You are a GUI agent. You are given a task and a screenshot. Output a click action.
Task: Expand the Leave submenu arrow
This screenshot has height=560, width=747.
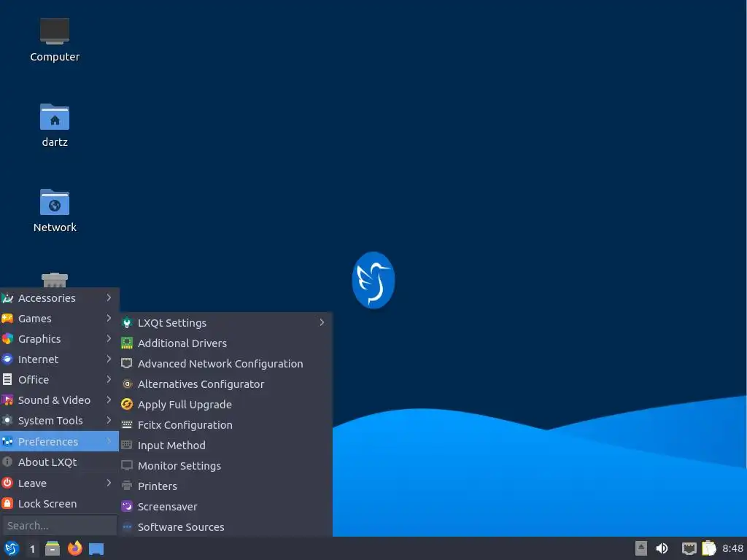pos(109,483)
